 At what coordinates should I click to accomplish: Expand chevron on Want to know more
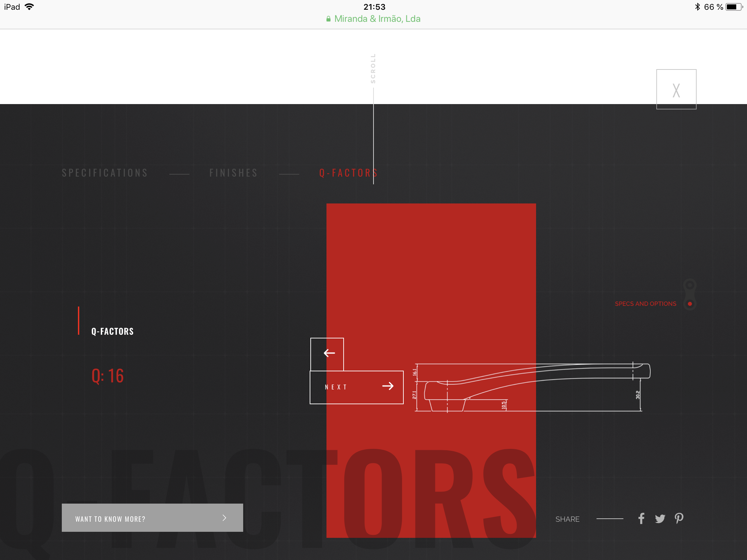225,518
